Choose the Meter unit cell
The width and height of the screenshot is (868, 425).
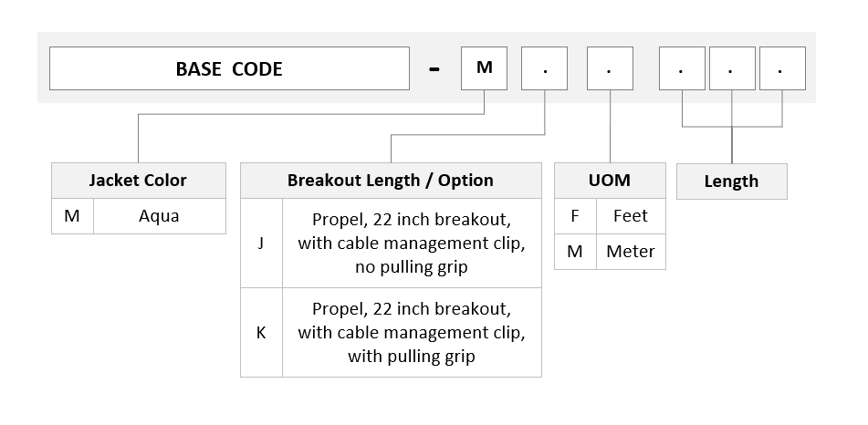tap(631, 251)
